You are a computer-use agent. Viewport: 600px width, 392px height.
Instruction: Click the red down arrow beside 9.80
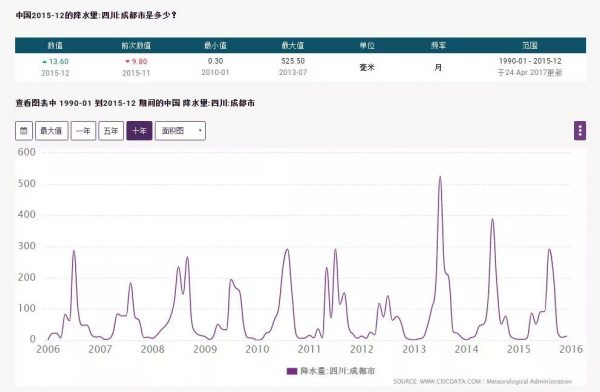[x=127, y=61]
